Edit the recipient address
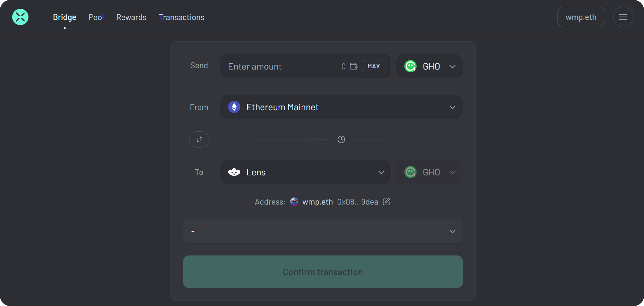644x306 pixels. pyautogui.click(x=386, y=202)
